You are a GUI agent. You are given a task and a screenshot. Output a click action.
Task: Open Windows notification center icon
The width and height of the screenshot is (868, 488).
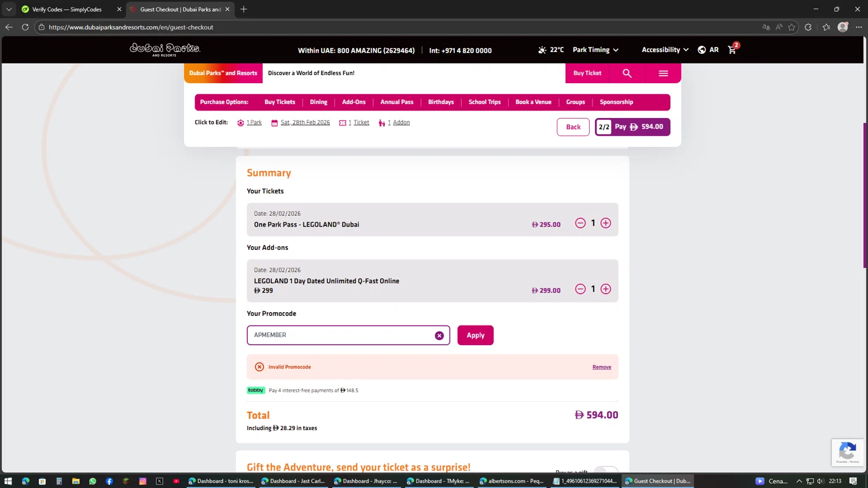tap(853, 481)
